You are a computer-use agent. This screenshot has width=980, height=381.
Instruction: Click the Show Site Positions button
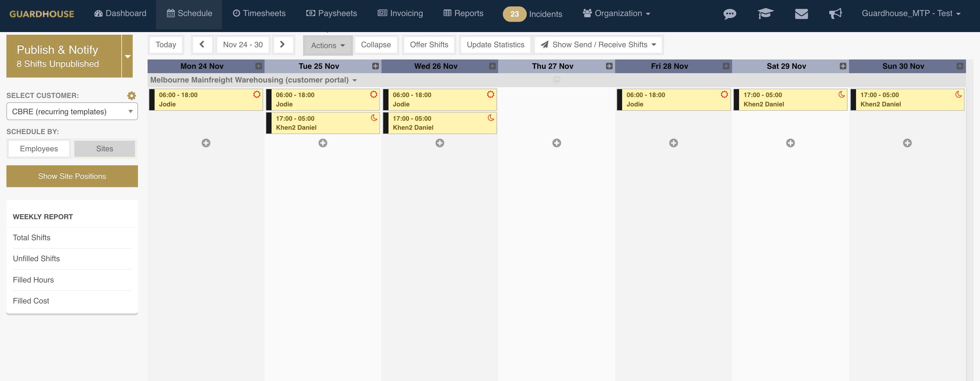(x=72, y=176)
